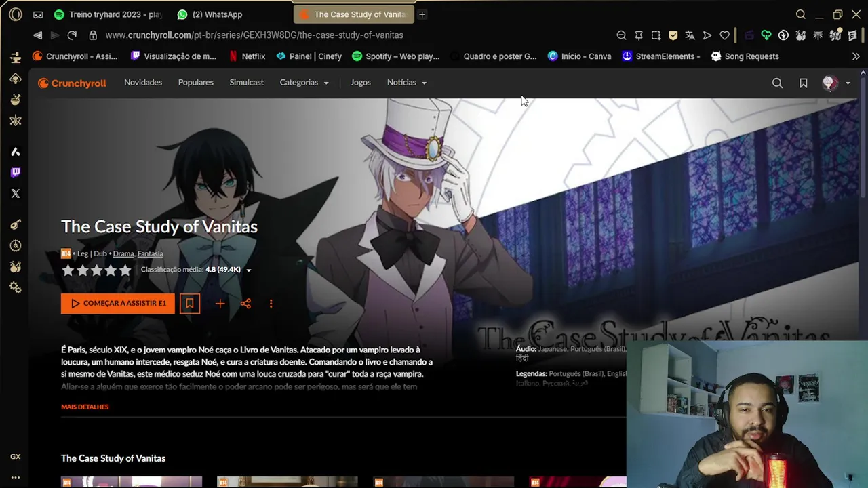Open the Netflix bookmark
The image size is (868, 488).
tap(247, 56)
